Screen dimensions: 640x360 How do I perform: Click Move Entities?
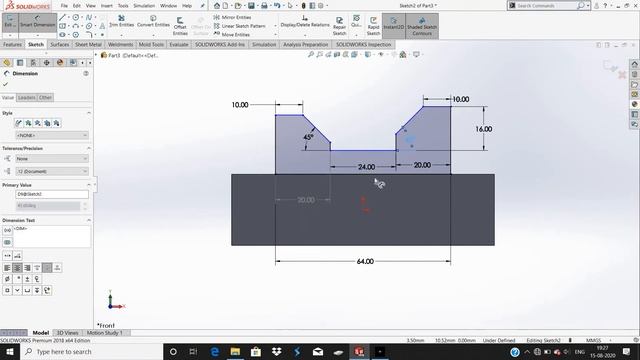[x=231, y=35]
